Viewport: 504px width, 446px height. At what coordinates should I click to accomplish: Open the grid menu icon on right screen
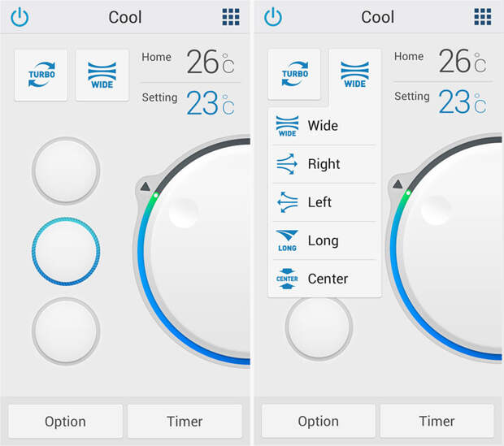483,17
